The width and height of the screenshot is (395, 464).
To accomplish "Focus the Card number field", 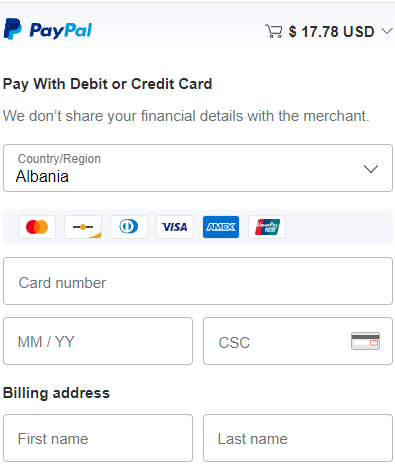I will coord(198,281).
